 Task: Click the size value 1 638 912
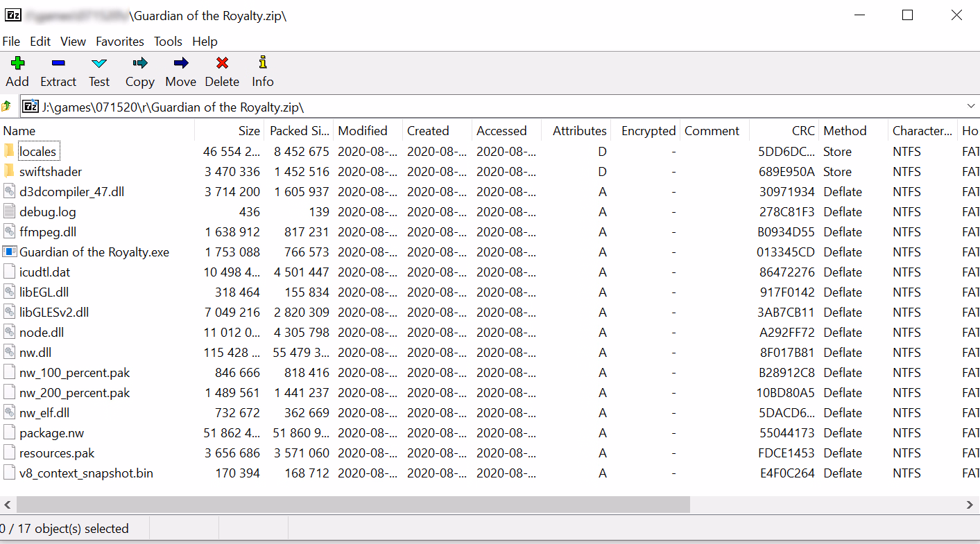pos(232,231)
